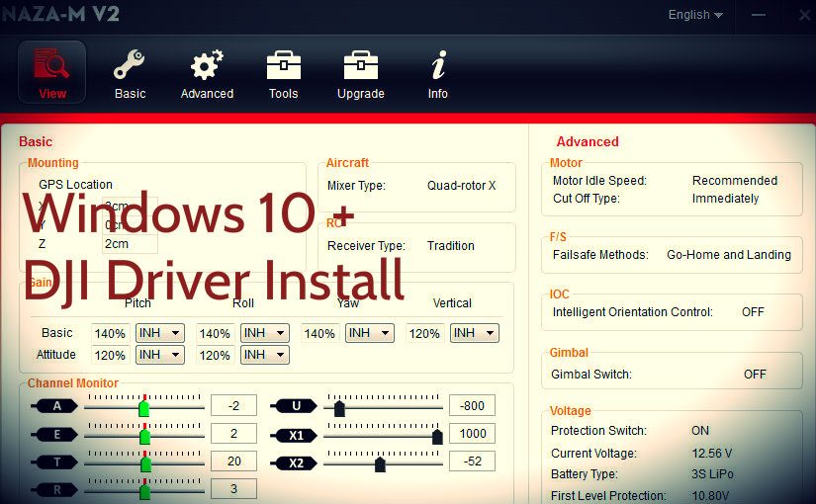Viewport: 816px width, 504px height.
Task: Click the GPS Z 2cm field
Action: point(131,243)
